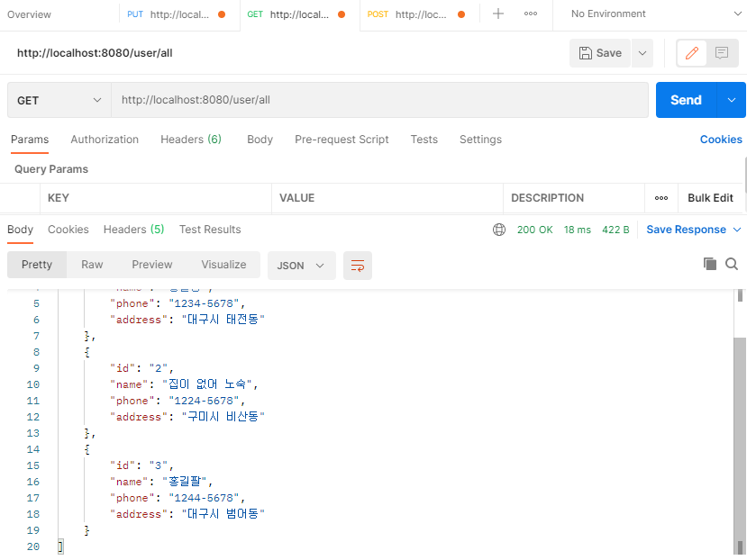
Task: Open the request Settings tab
Action: click(480, 140)
